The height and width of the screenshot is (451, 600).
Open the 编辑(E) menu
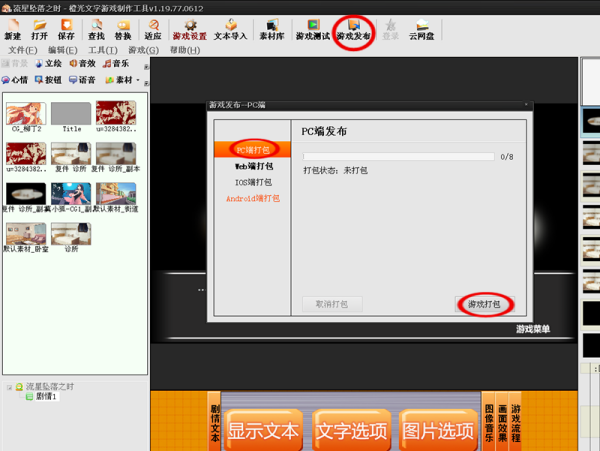[63, 50]
